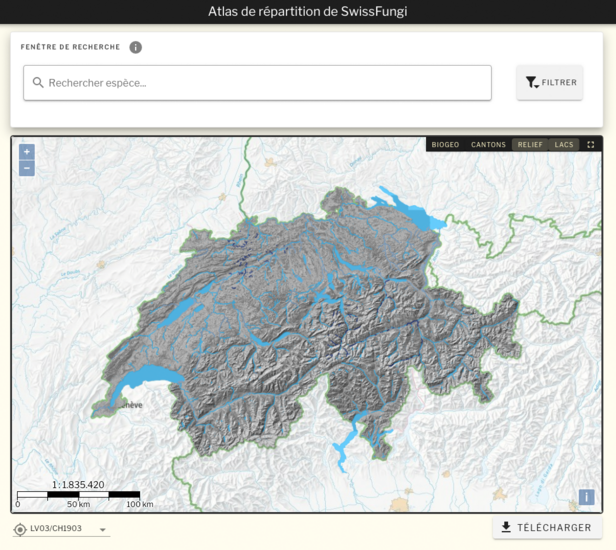The height and width of the screenshot is (550, 616).
Task: Turn off the LACS lakes layer
Action: click(x=564, y=145)
